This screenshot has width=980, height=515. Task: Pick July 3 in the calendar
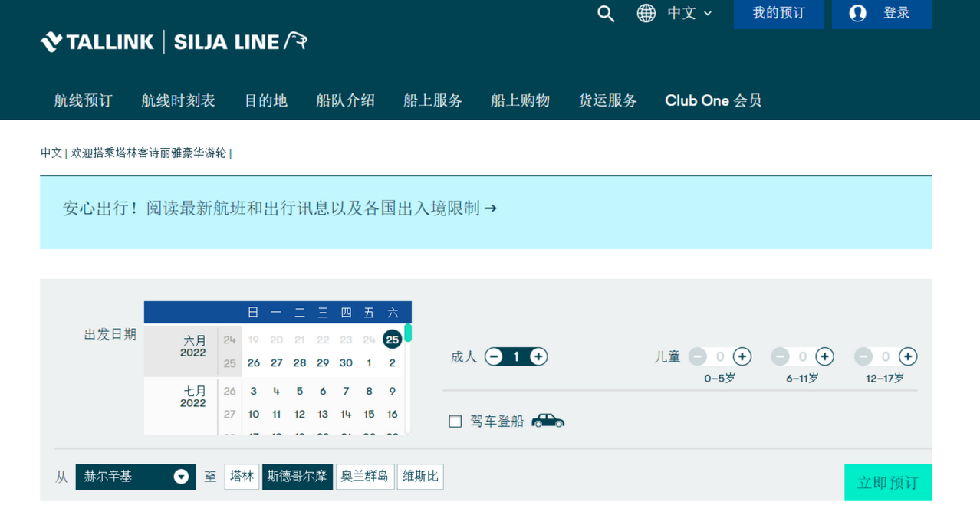click(x=254, y=391)
